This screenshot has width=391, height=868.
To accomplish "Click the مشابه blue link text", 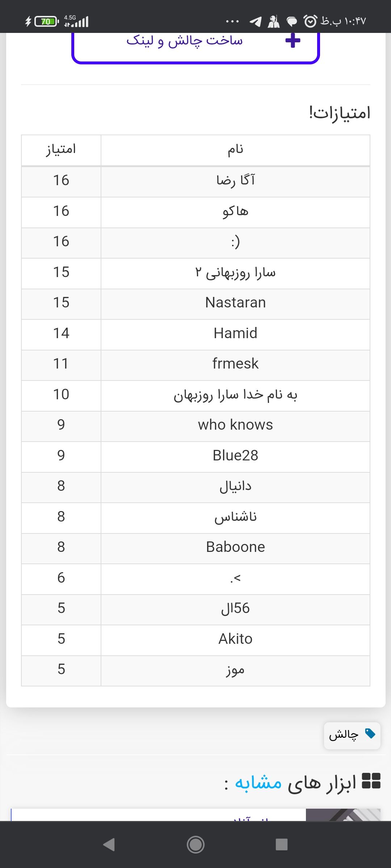I will point(258,783).
